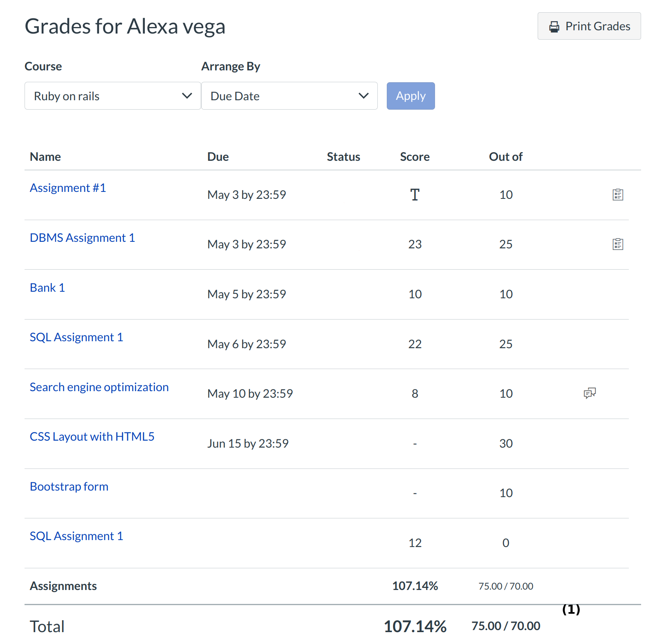646x644 pixels.
Task: Select the CSS Layout with HTML5 link
Action: tap(92, 437)
